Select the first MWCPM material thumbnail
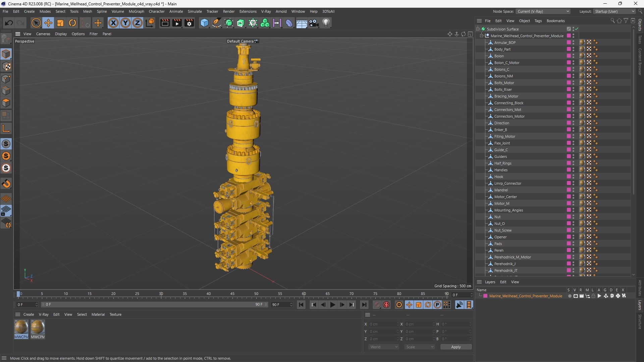644x362 pixels. pyautogui.click(x=21, y=327)
